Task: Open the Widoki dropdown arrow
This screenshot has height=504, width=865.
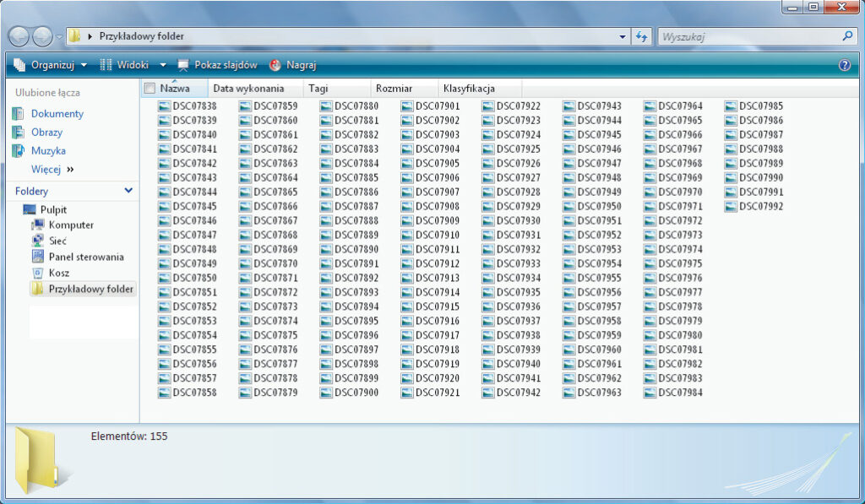Action: click(x=164, y=65)
